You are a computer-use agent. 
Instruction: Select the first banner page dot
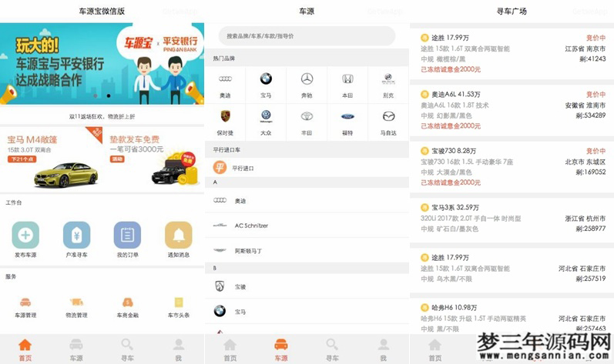tap(96, 95)
